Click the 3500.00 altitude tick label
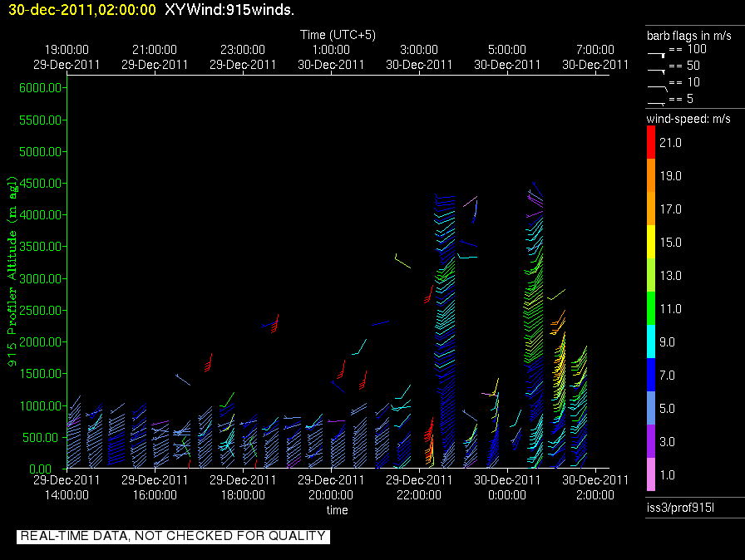745x560 pixels. (x=41, y=246)
